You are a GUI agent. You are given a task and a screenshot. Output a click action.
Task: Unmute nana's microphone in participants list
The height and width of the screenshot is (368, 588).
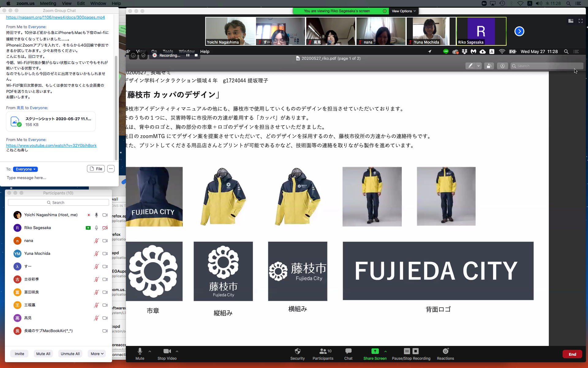[96, 241]
